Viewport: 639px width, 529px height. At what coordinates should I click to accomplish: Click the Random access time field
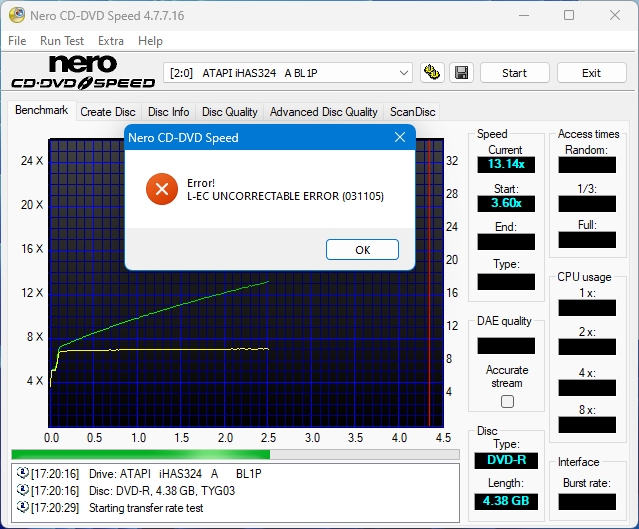[x=587, y=165]
